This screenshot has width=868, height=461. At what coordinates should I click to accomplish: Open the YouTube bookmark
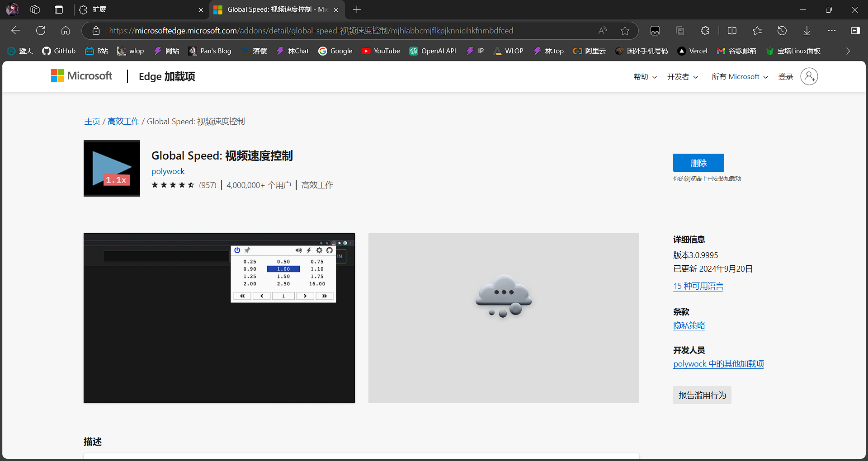[381, 51]
